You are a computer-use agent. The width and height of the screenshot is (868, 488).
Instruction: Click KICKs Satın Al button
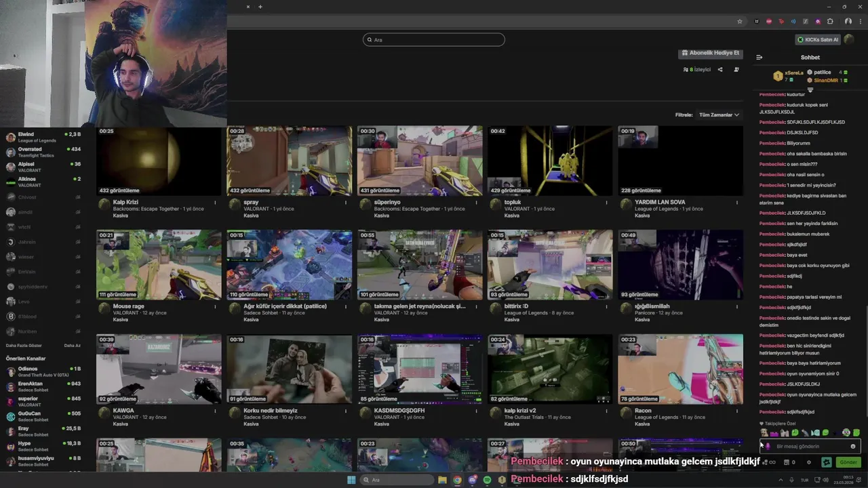click(x=818, y=39)
